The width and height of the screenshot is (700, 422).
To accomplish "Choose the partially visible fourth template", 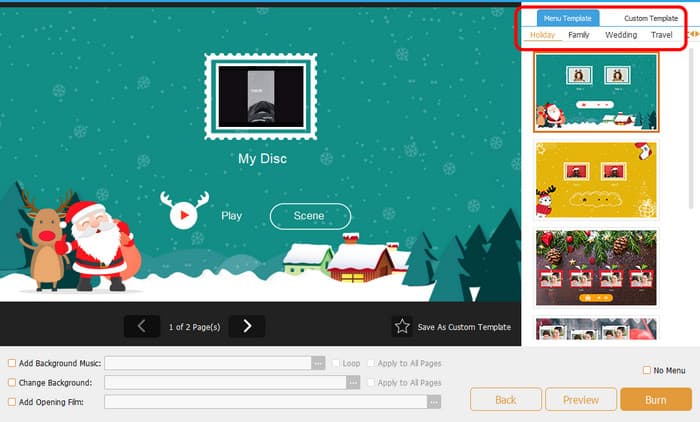I will (596, 329).
